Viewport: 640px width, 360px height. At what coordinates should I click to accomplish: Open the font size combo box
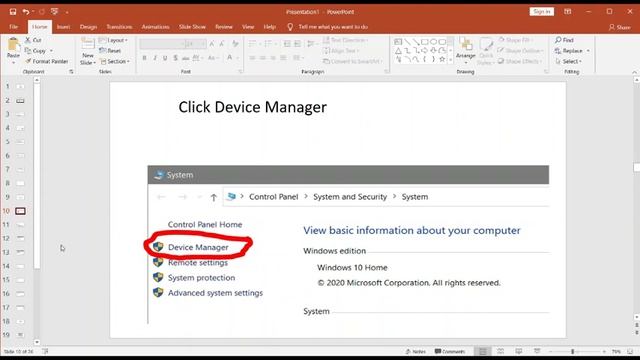(196, 44)
